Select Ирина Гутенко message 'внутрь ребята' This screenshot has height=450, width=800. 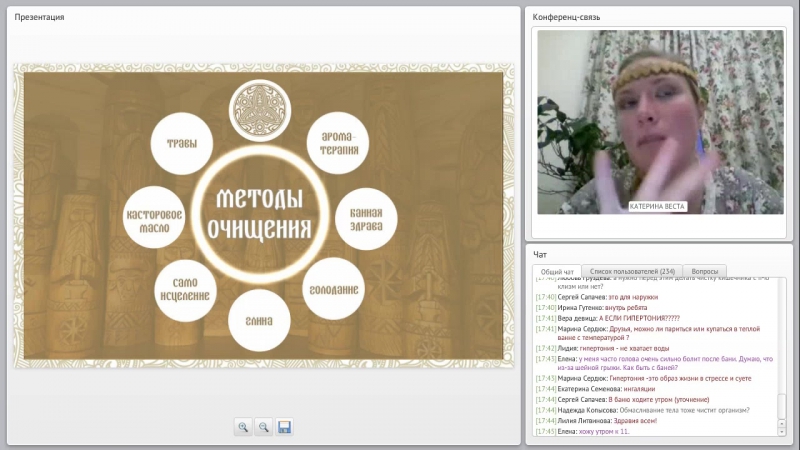[591, 308]
